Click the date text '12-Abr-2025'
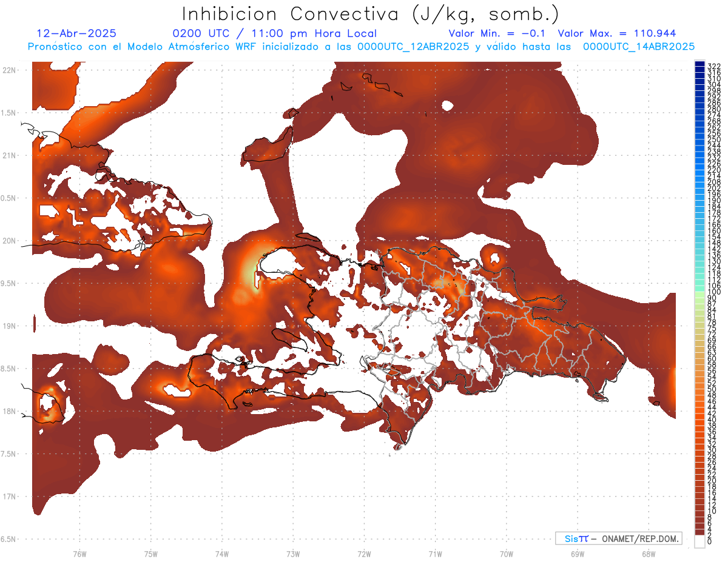This screenshot has height=562, width=728. [76, 33]
